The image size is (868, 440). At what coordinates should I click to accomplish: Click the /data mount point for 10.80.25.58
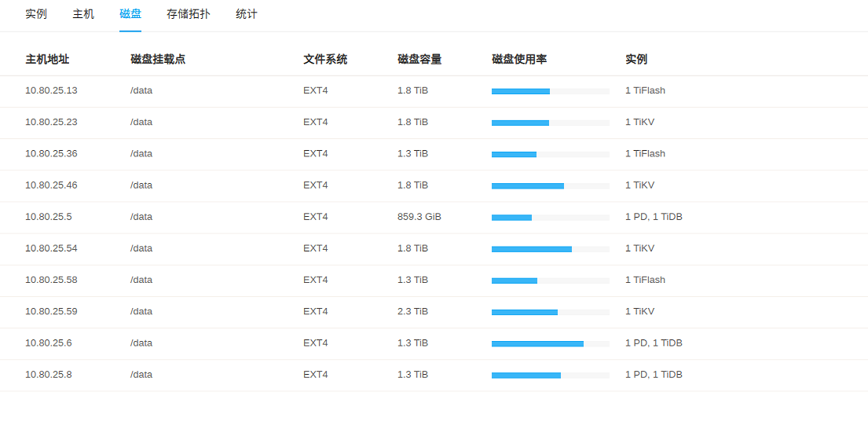(x=141, y=280)
